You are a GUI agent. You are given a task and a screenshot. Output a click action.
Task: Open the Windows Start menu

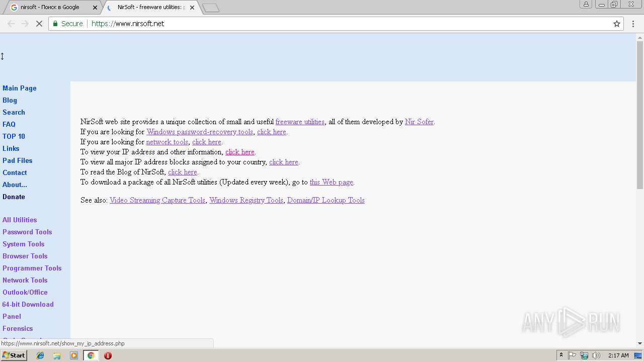point(14,355)
